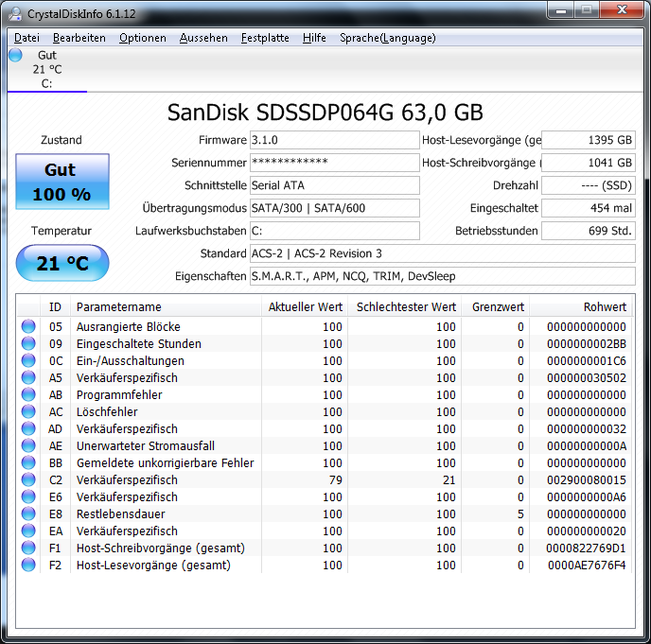Click the Schnittstelle field Serial ATA
Screen dimensions: 651x644
(335, 185)
